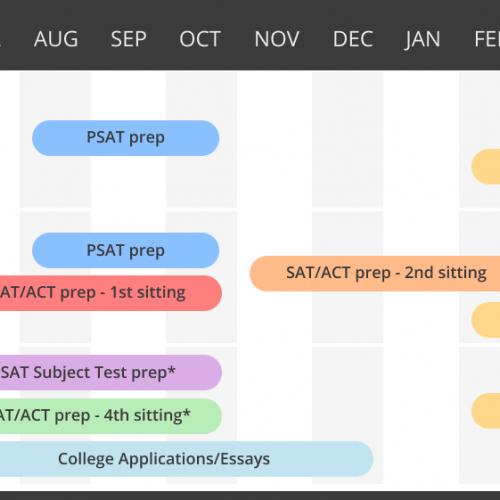The height and width of the screenshot is (500, 500).
Task: Click the bottom yellow bar at right edge
Action: [x=486, y=411]
